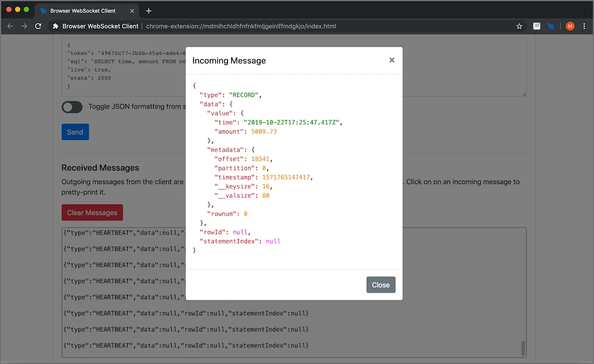Bookmark this page with the star icon
This screenshot has width=594, height=364.
coord(519,26)
